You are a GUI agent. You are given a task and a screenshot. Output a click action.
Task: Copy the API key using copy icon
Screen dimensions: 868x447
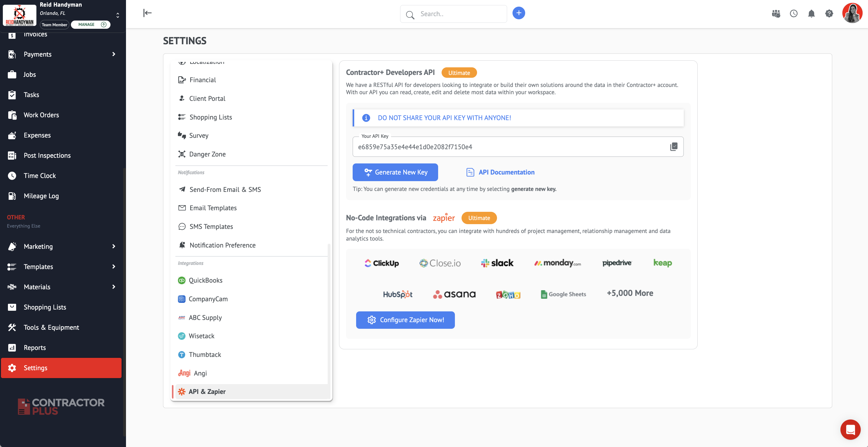click(x=674, y=146)
